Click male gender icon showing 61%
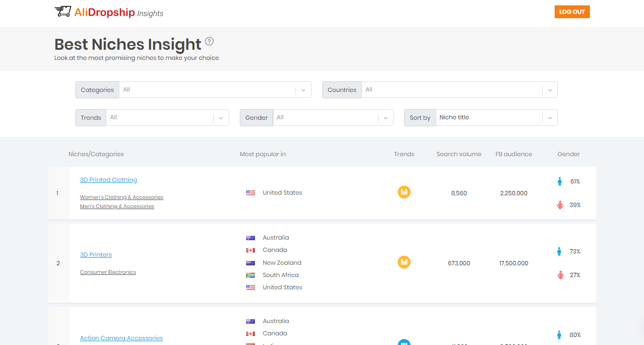Screen dimensions: 644x345 (x=560, y=181)
